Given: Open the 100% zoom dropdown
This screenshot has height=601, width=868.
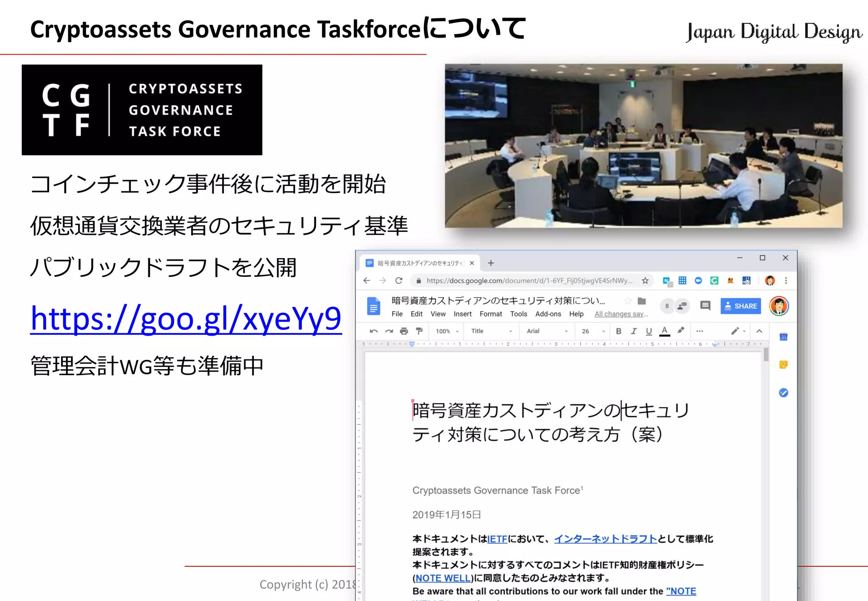Looking at the screenshot, I should pyautogui.click(x=447, y=331).
